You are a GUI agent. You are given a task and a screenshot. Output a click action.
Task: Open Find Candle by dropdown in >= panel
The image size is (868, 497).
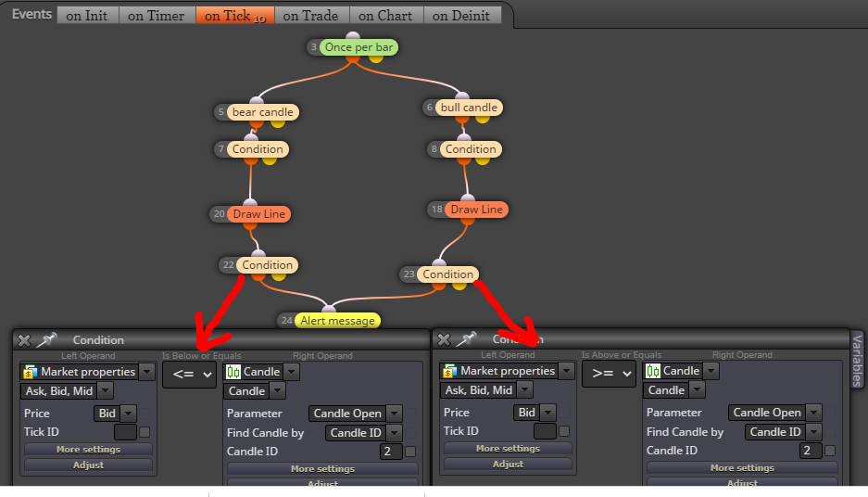coord(813,431)
